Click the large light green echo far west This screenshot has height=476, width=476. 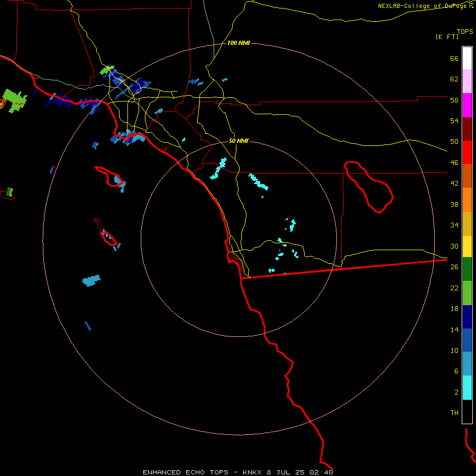(x=14, y=100)
